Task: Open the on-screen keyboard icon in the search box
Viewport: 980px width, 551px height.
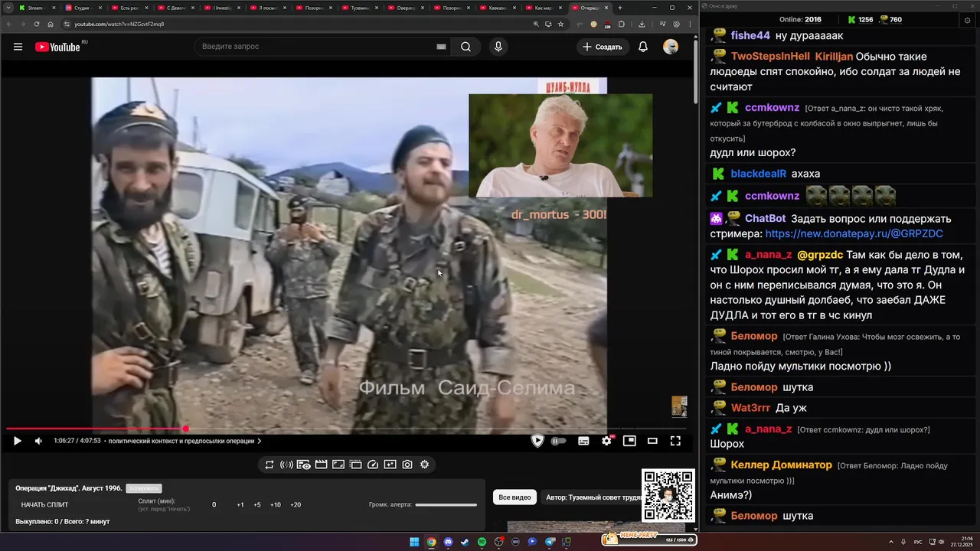Action: point(441,47)
